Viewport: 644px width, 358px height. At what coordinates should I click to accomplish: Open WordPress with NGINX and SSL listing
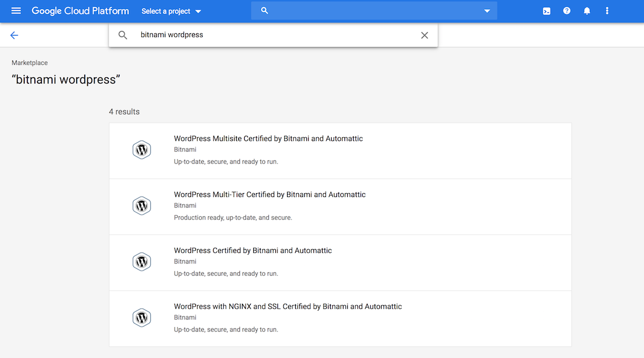click(x=340, y=319)
